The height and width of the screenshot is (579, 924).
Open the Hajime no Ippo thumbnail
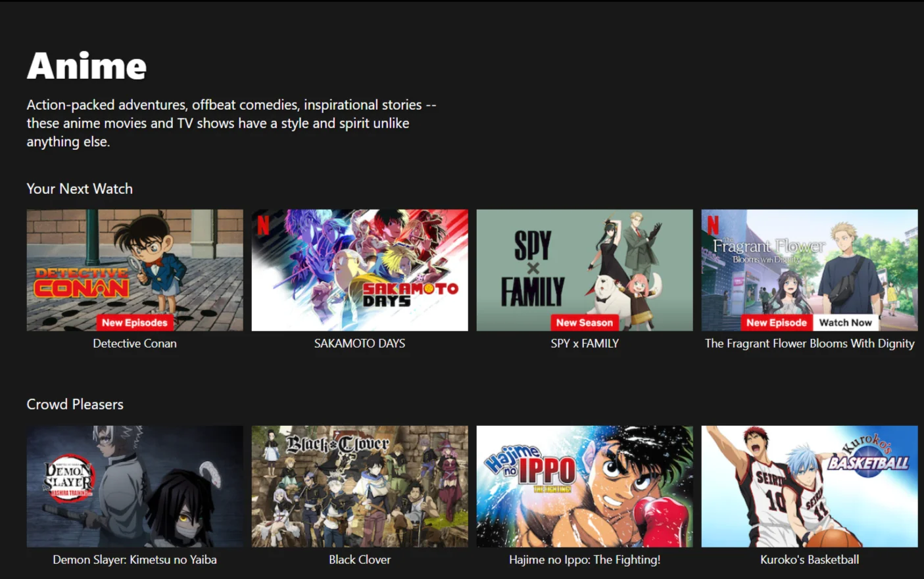(x=584, y=486)
